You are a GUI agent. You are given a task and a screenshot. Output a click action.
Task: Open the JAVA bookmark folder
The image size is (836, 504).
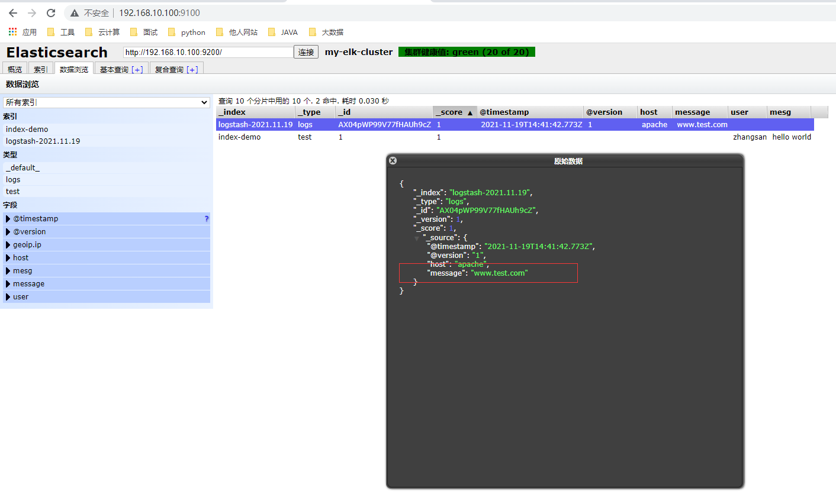click(x=283, y=32)
